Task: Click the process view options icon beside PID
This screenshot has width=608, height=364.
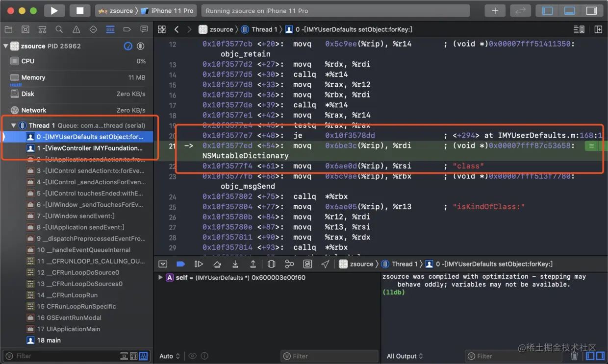Action: [x=141, y=46]
